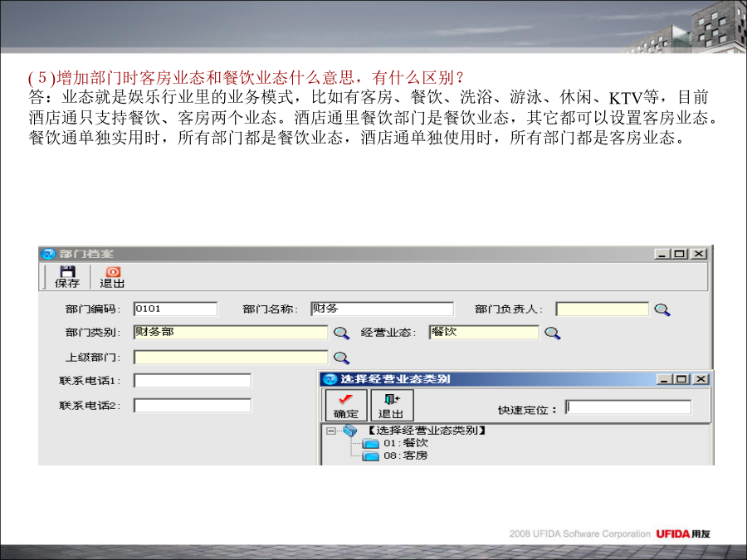Maximize the 部门档案 window
The height and width of the screenshot is (560, 747).
pyautogui.click(x=679, y=254)
